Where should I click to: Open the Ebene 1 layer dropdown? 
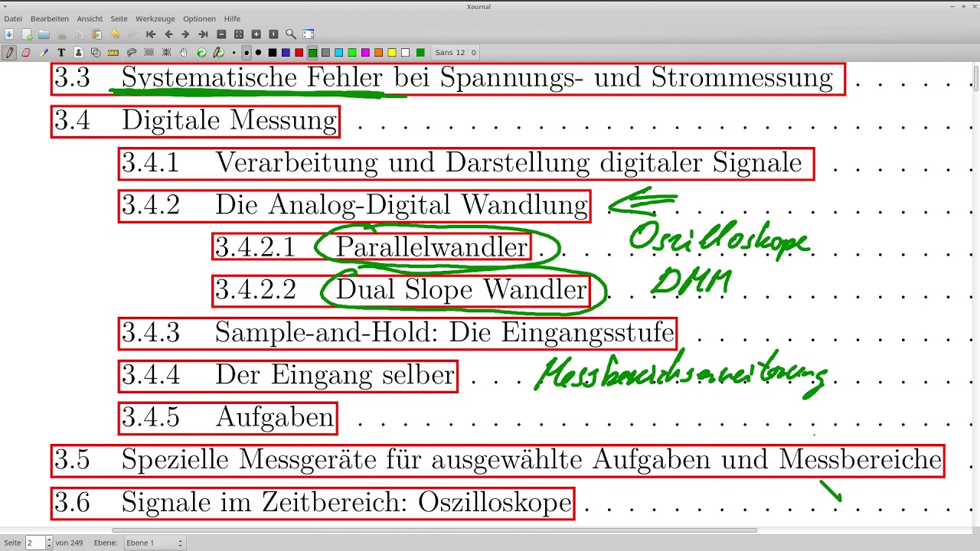click(x=155, y=543)
